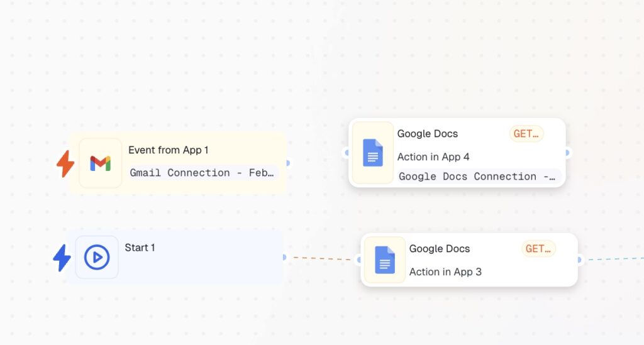Click Google Docs icon in App 3 node
Viewport: 644px width, 345px height.
pos(385,260)
